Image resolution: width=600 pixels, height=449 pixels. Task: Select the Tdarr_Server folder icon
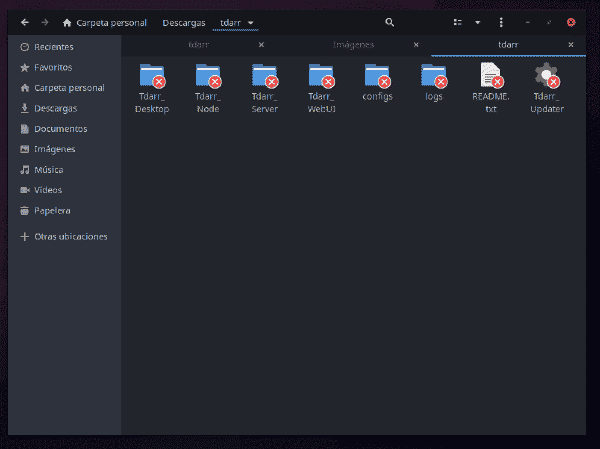click(265, 75)
